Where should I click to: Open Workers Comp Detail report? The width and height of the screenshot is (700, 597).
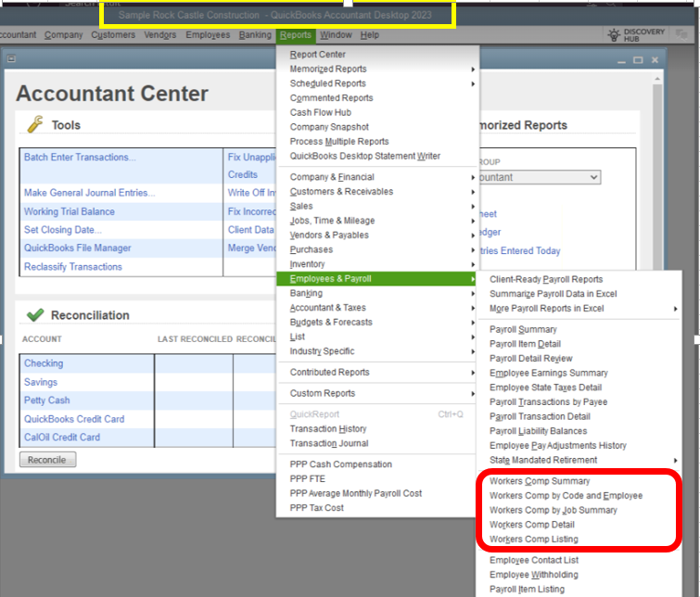pos(531,525)
